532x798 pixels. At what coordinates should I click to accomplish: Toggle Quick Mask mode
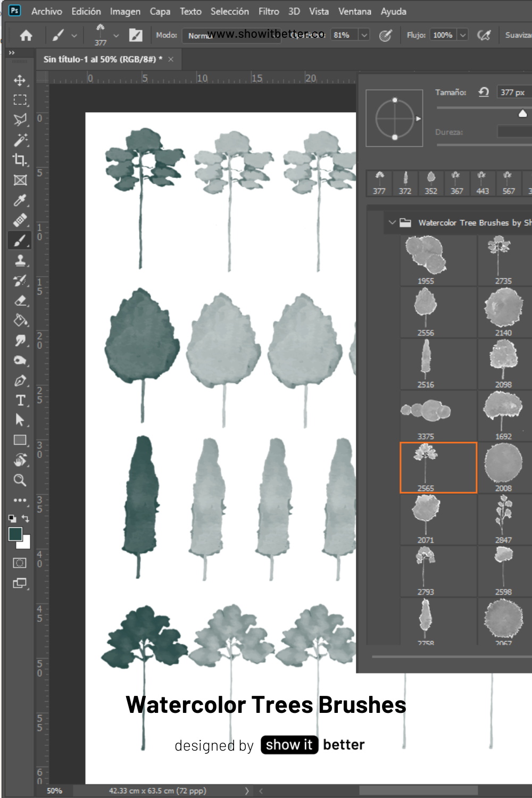[20, 563]
